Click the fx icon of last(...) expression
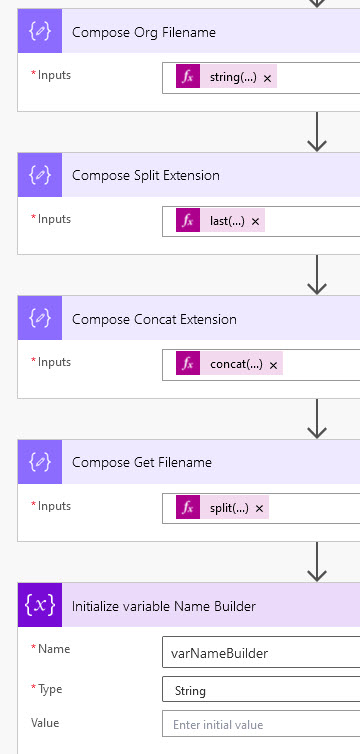360x754 pixels. coord(188,221)
